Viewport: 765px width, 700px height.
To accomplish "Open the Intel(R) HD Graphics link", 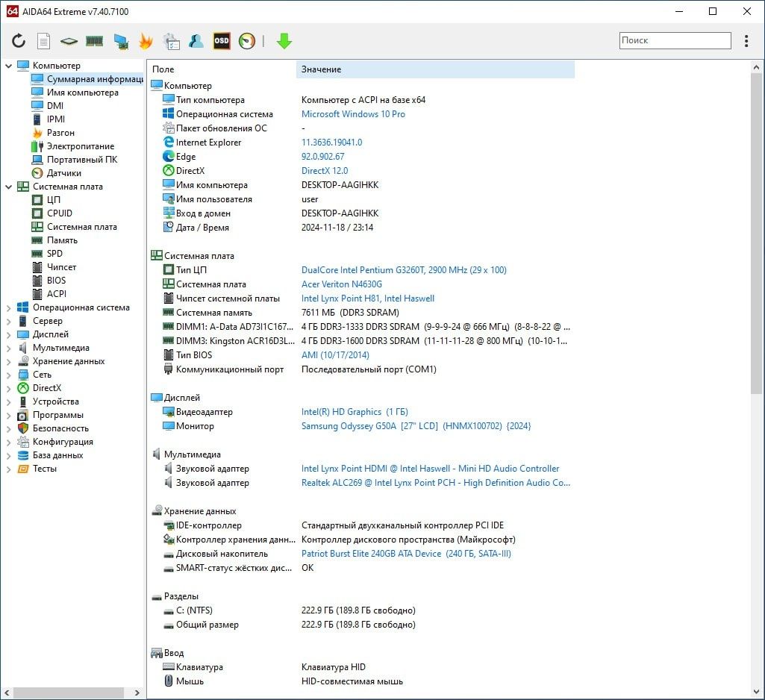I will point(355,412).
